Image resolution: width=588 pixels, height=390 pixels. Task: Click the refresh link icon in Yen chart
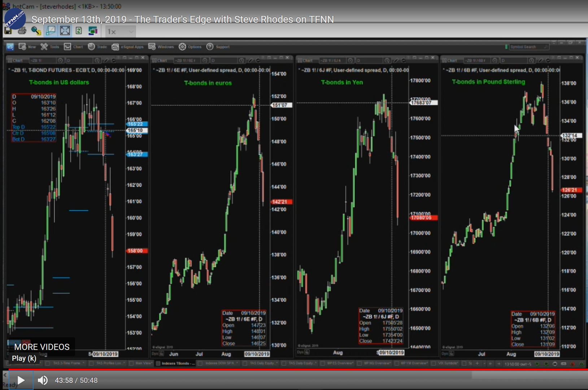403,60
